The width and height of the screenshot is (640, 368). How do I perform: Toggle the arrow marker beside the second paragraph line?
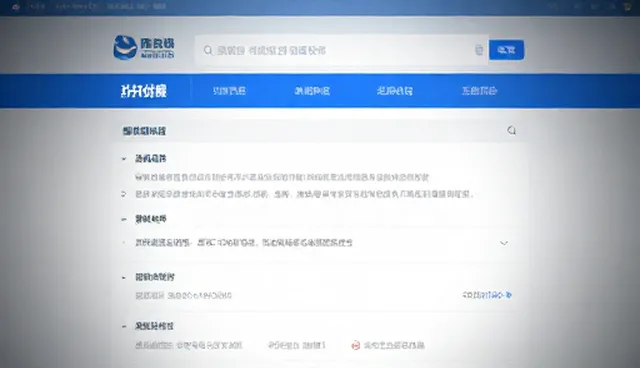tap(124, 194)
